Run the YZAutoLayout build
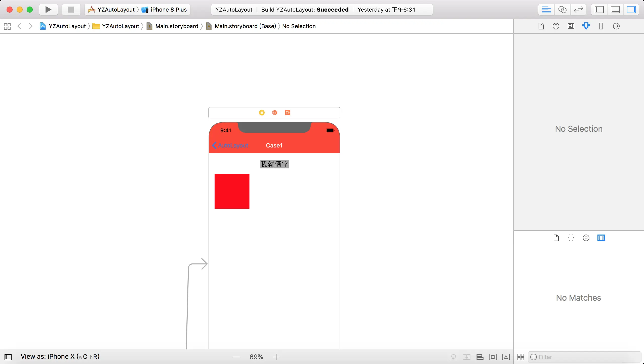The width and height of the screenshot is (644, 364). pyautogui.click(x=48, y=10)
